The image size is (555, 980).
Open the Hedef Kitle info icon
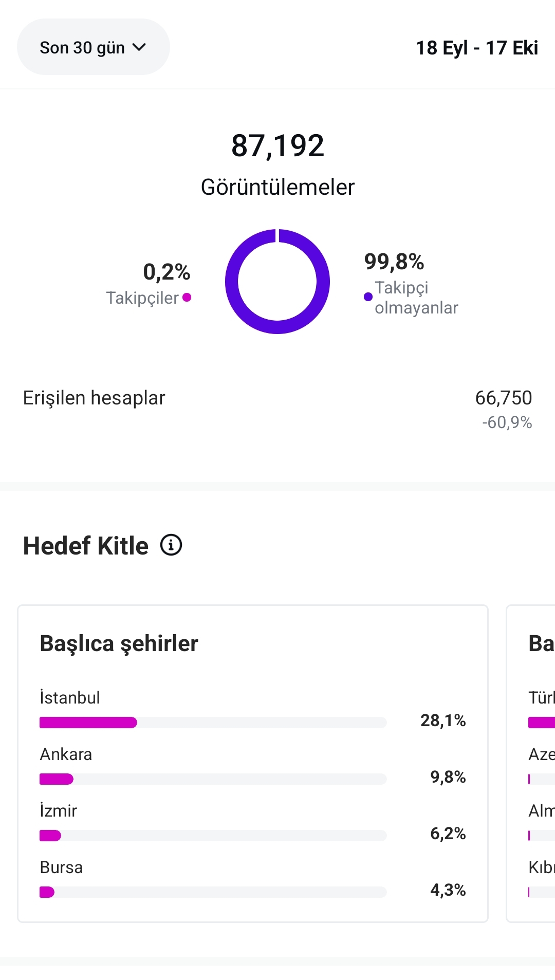pos(171,545)
